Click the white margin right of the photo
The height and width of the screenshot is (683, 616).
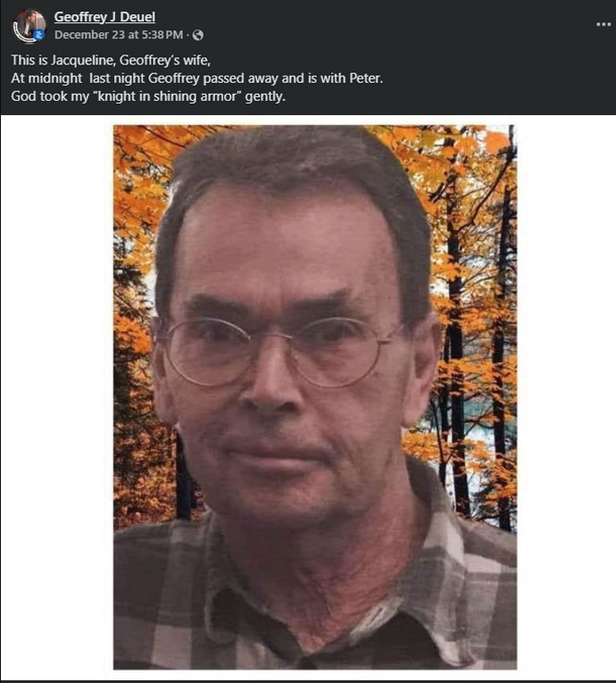point(566,397)
